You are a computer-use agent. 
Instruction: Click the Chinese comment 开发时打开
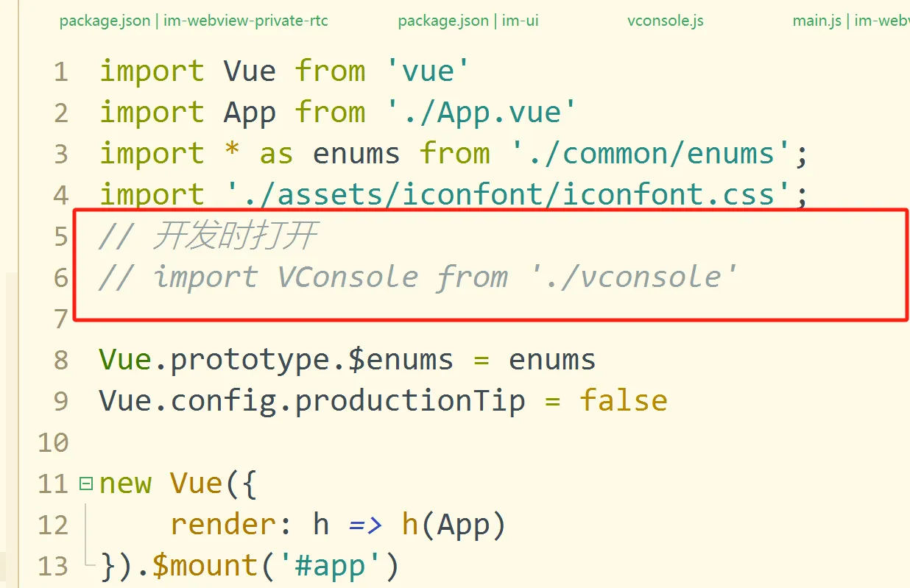tap(236, 236)
